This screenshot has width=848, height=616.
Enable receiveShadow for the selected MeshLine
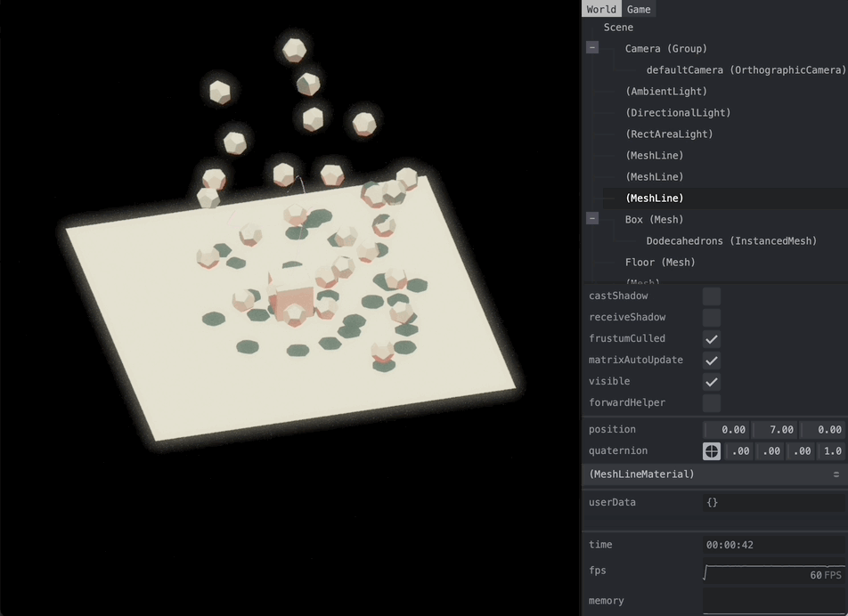(x=711, y=317)
